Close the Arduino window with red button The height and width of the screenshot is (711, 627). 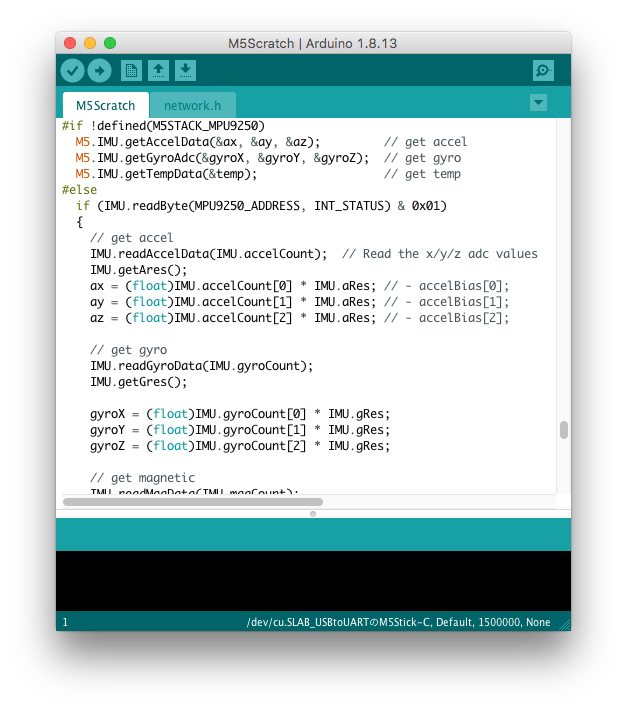pyautogui.click(x=70, y=43)
